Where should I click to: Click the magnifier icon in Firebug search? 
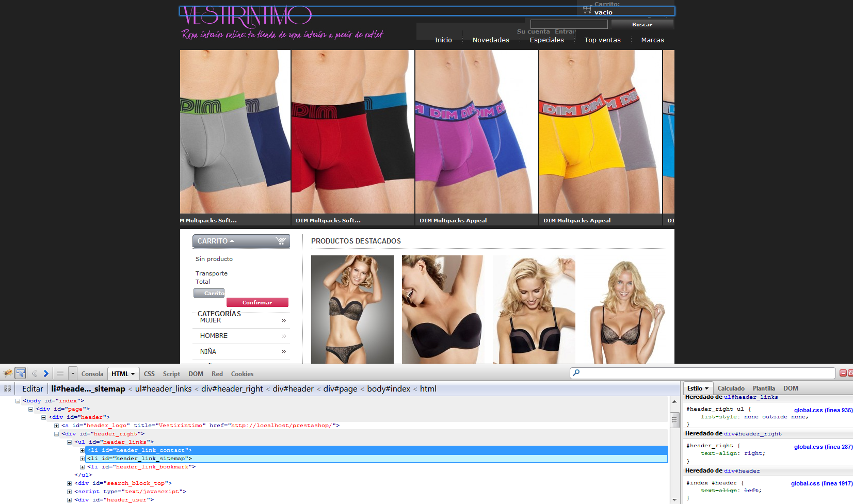[576, 373]
